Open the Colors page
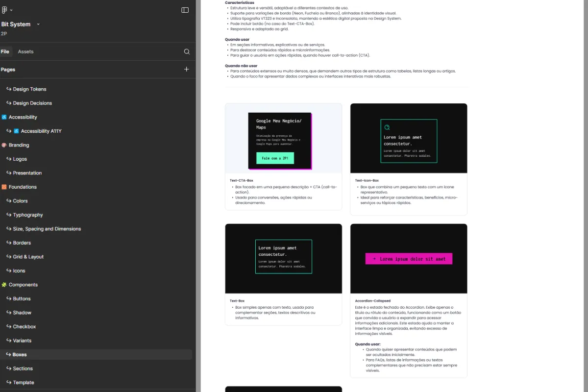Image resolution: width=588 pixels, height=392 pixels. (20, 201)
